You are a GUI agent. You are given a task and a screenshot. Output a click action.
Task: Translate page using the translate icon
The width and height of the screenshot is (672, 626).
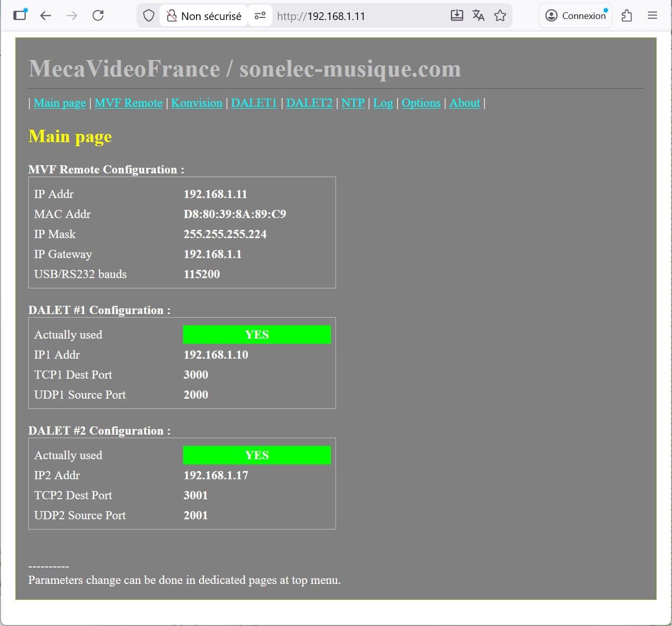click(478, 15)
